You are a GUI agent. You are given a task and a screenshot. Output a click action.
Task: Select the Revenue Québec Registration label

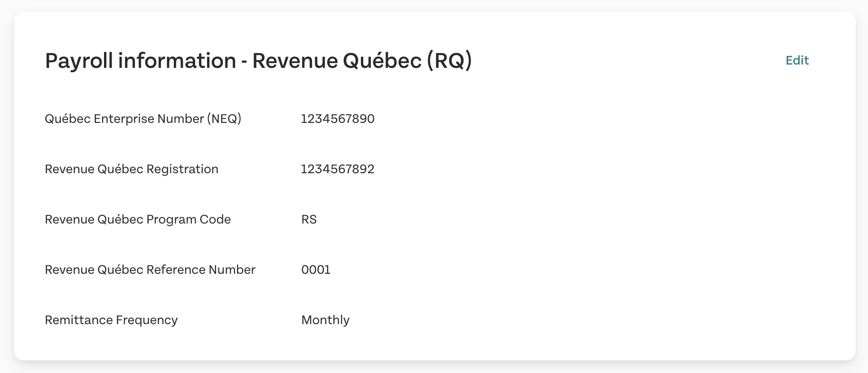point(132,169)
